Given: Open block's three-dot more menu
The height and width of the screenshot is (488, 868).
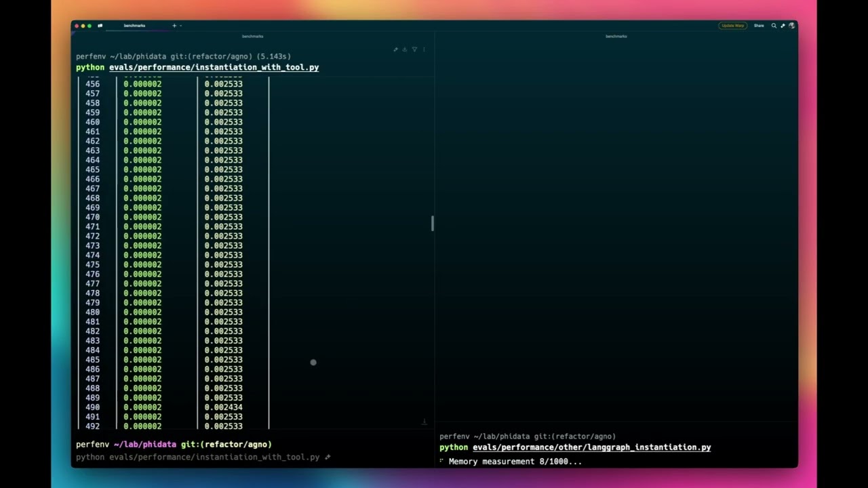Looking at the screenshot, I should pos(424,49).
